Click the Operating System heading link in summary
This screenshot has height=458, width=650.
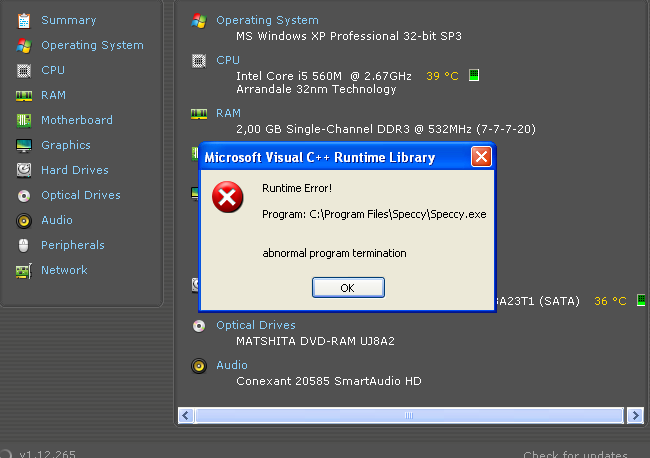(267, 20)
